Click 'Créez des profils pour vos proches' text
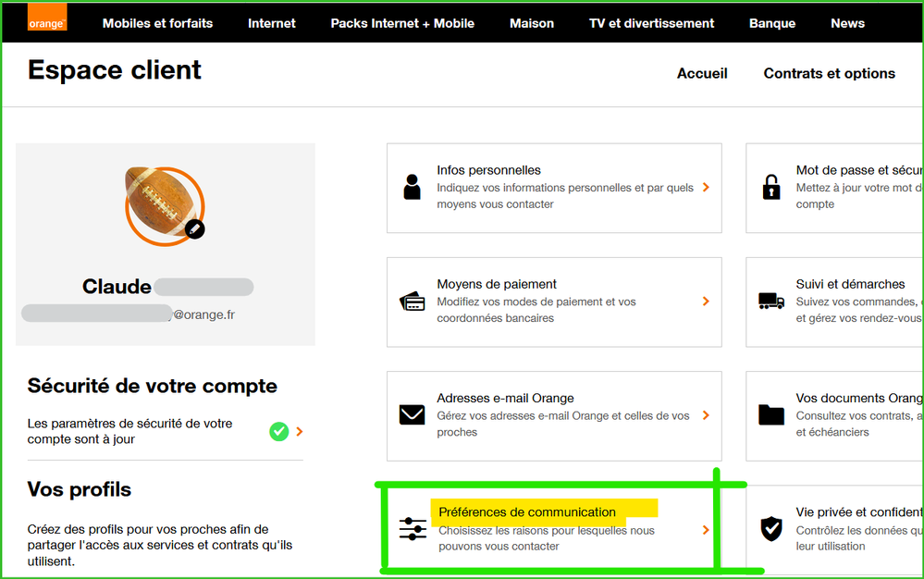 click(160, 546)
